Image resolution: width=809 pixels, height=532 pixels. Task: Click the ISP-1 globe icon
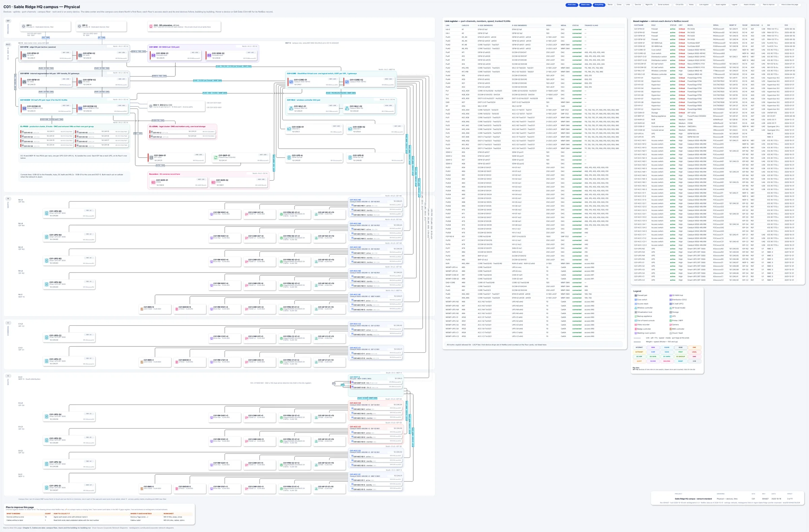click(x=24, y=26)
